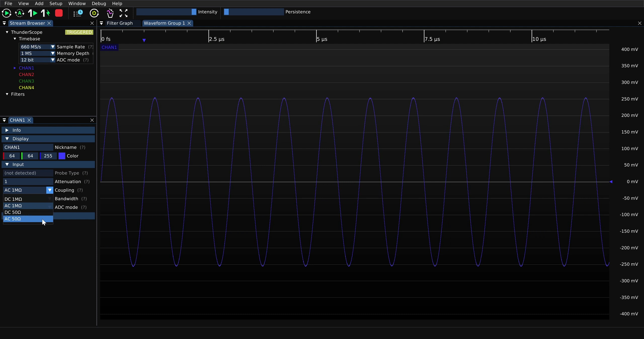Image resolution: width=644 pixels, height=339 pixels.
Task: Close the CHAN1 properties tab with its X
Action: (29, 120)
